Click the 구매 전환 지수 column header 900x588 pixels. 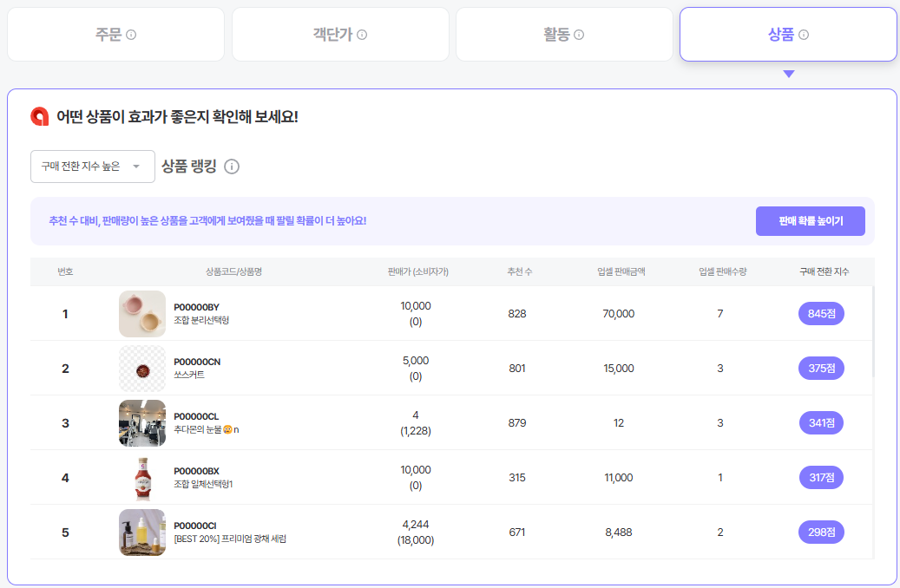coord(824,271)
